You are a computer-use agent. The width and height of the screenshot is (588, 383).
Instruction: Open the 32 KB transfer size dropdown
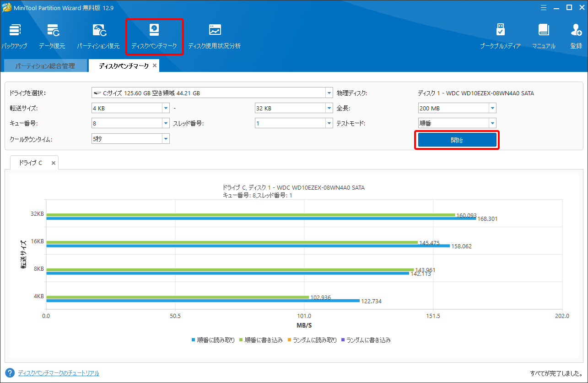pyautogui.click(x=329, y=109)
